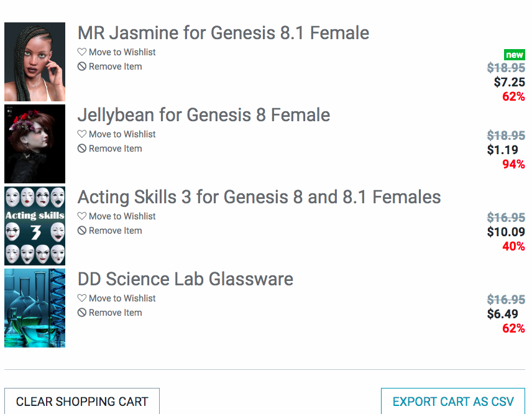Click remove icon for DD Science Lab Glassware
Viewport: 532px width, 414px height.
81,313
